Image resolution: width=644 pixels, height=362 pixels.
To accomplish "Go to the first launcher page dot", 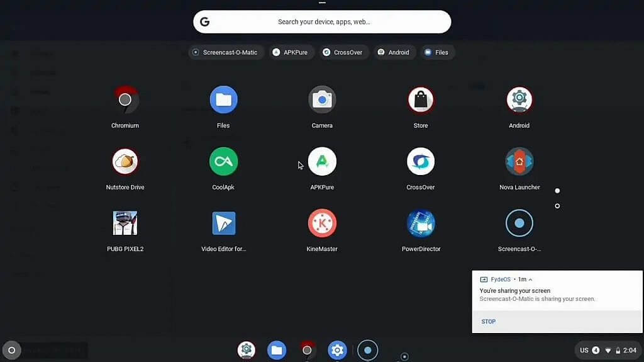I will pos(557,191).
